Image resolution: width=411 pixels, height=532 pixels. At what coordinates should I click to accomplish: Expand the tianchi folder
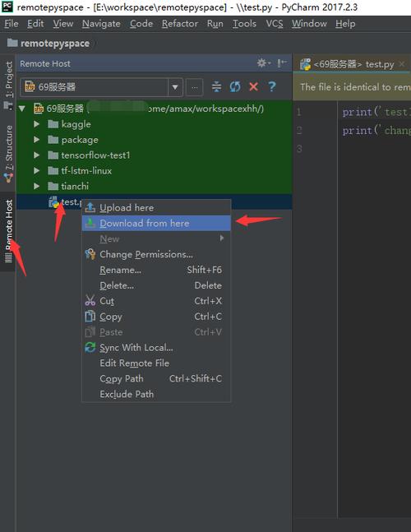coord(37,186)
